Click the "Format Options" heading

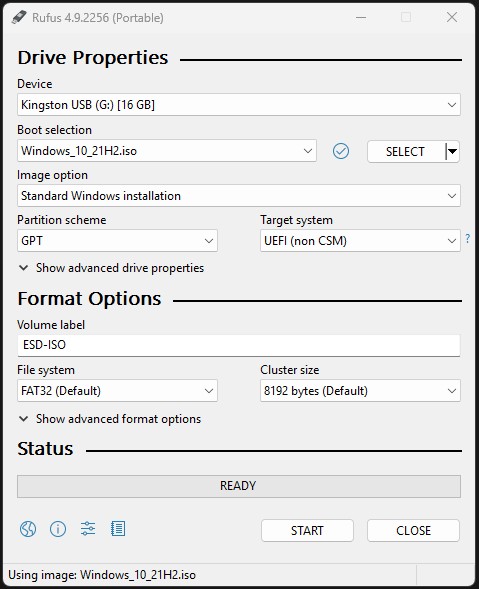[x=89, y=299]
